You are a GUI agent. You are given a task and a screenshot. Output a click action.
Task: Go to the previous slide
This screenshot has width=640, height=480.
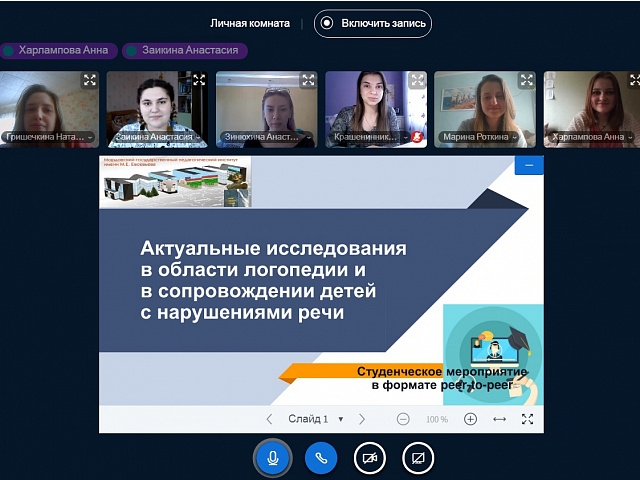pyautogui.click(x=269, y=419)
